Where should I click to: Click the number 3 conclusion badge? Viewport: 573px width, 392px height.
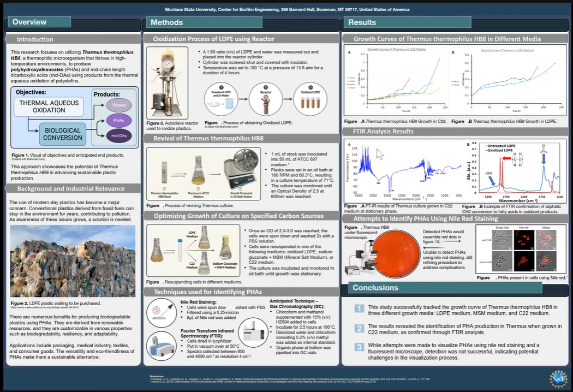pyautogui.click(x=359, y=347)
